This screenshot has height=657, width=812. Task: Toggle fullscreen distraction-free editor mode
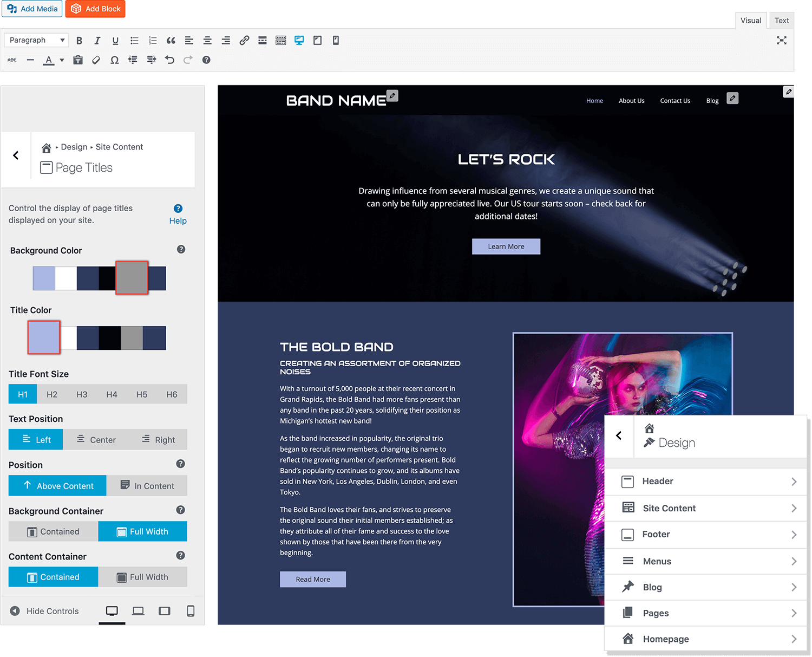point(781,41)
